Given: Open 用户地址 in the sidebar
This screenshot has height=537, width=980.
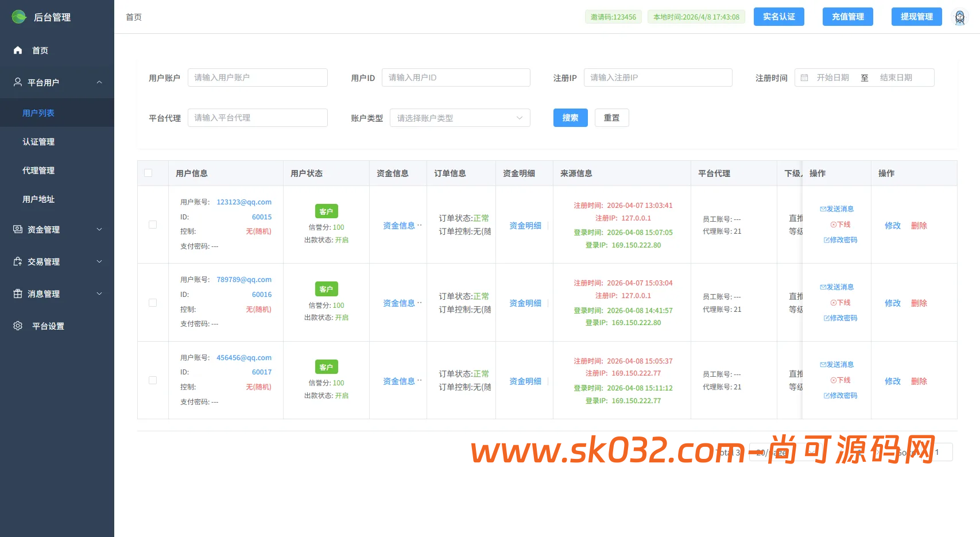Looking at the screenshot, I should point(57,199).
